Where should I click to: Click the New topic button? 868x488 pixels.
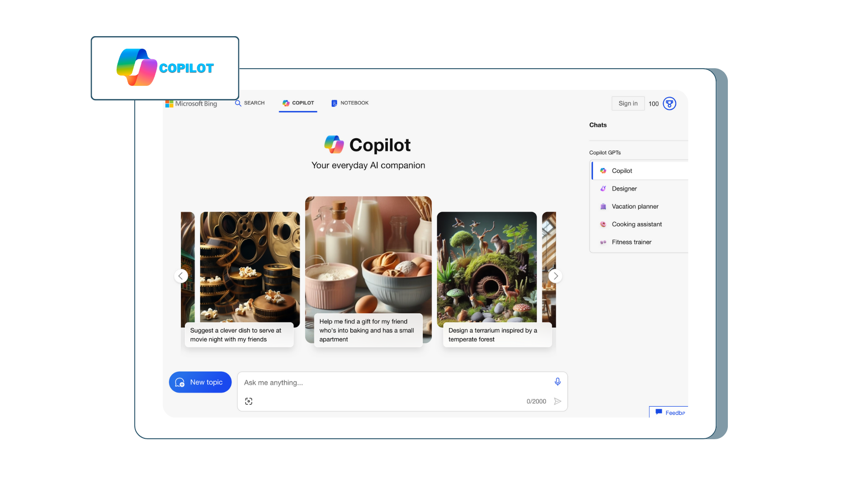click(x=200, y=382)
